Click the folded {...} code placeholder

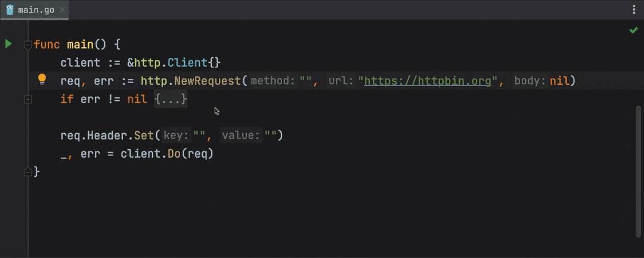171,99
